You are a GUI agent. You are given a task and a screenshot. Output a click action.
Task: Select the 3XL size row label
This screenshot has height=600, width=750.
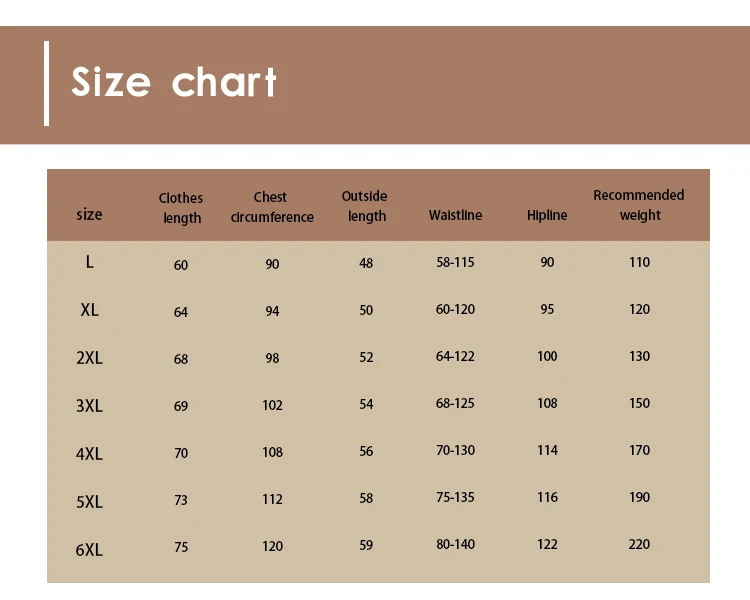point(90,406)
